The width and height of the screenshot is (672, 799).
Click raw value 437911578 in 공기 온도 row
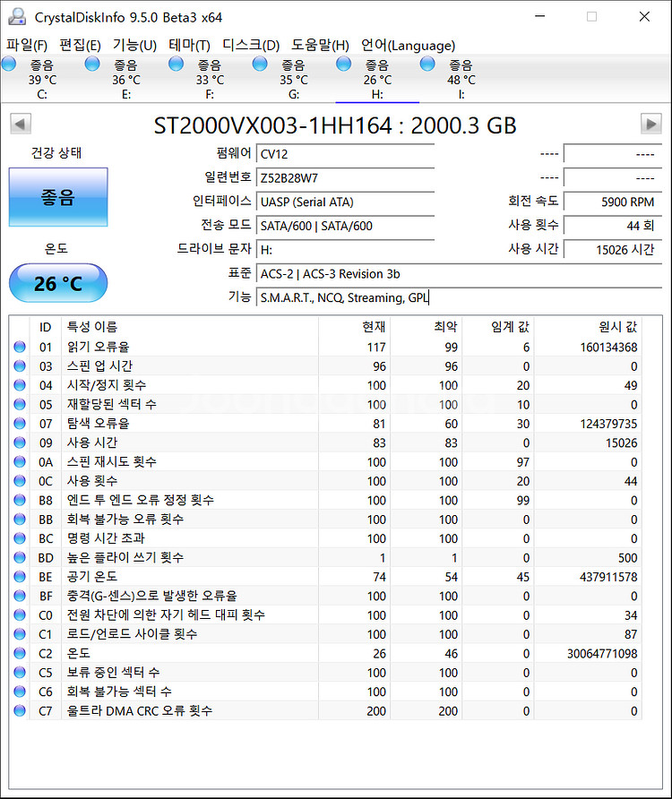[608, 578]
